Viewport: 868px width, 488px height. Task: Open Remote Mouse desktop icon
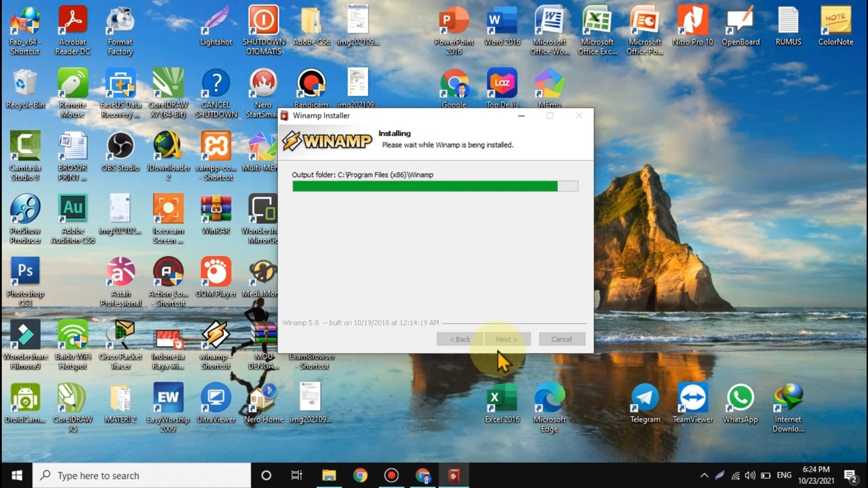[73, 94]
